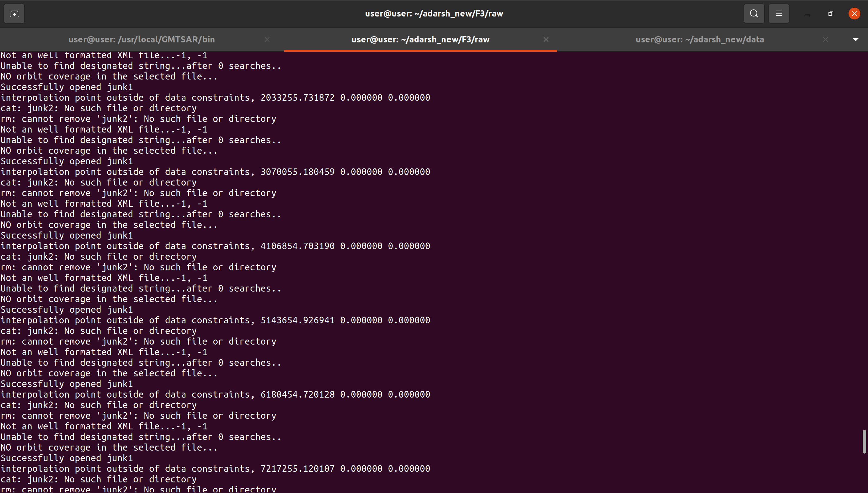Switch to the ~/adarsh_new/data tab
Image resolution: width=868 pixels, height=493 pixels.
[699, 39]
